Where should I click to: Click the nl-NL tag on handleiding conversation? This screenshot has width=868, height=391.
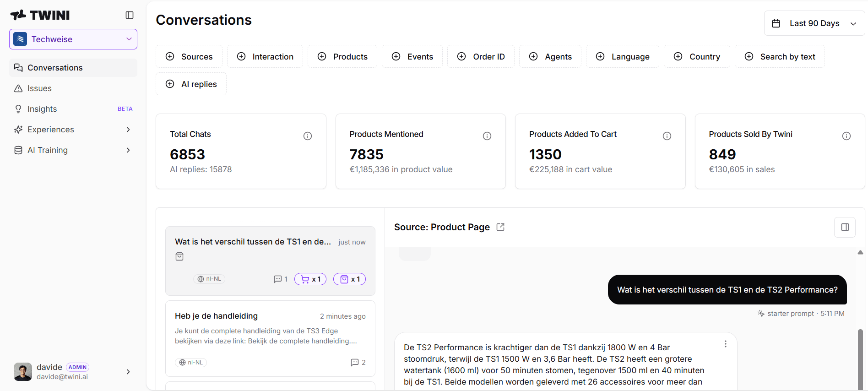click(191, 363)
